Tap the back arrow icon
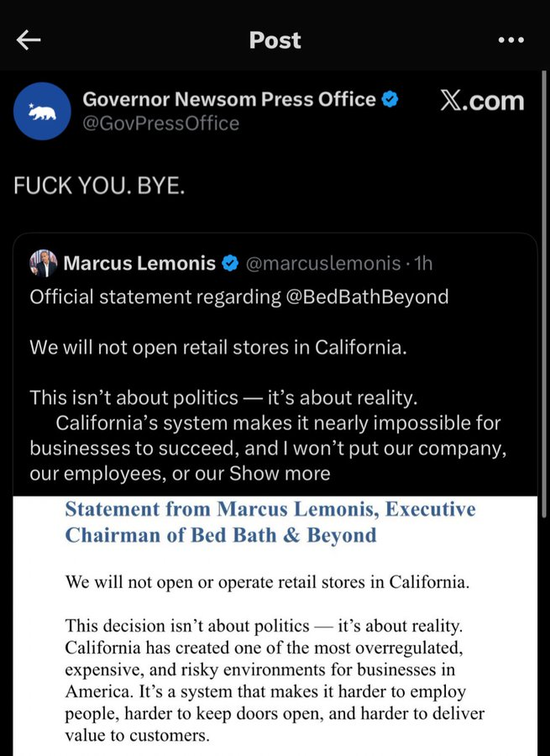 point(28,40)
